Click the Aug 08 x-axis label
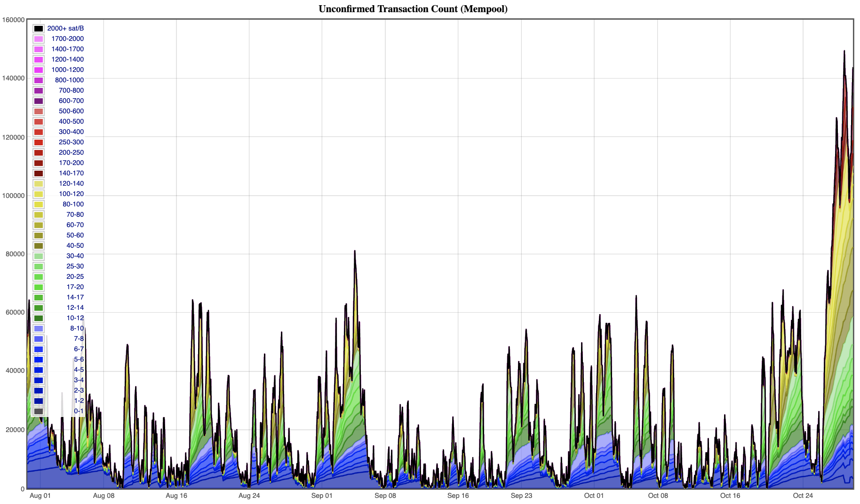Viewport: 860px width, 504px height. coord(104,496)
